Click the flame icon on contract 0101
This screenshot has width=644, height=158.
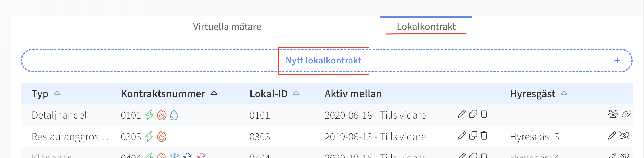click(x=162, y=115)
